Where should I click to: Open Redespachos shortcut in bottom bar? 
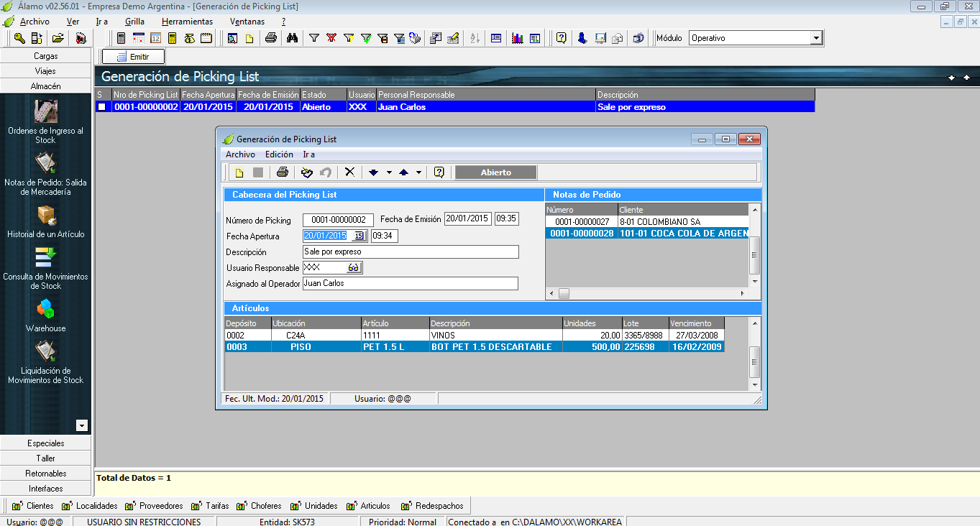pos(432,506)
